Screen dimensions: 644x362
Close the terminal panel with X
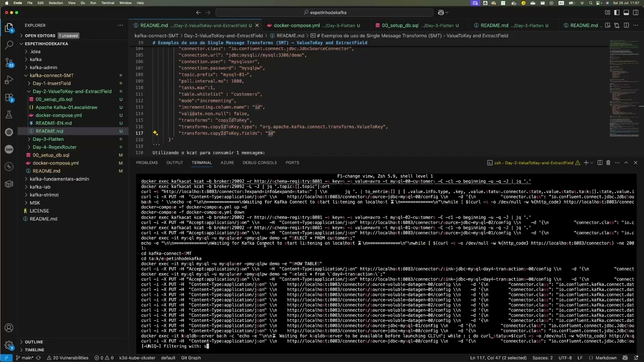pyautogui.click(x=635, y=163)
